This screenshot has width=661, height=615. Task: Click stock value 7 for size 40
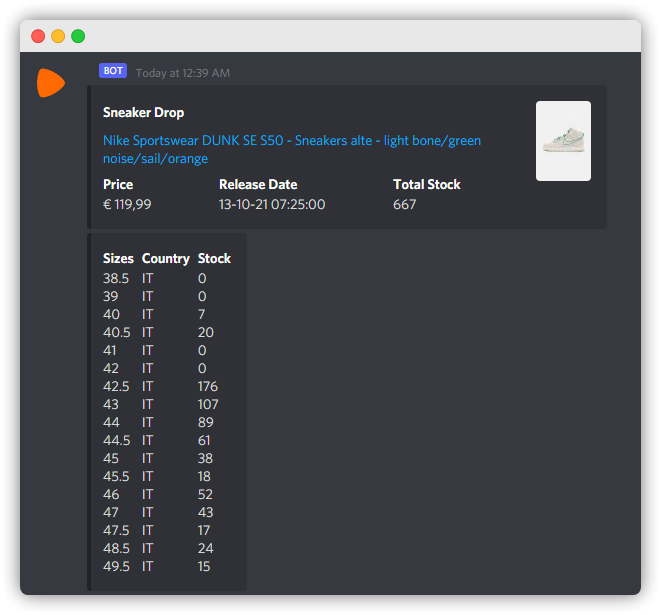(x=202, y=314)
